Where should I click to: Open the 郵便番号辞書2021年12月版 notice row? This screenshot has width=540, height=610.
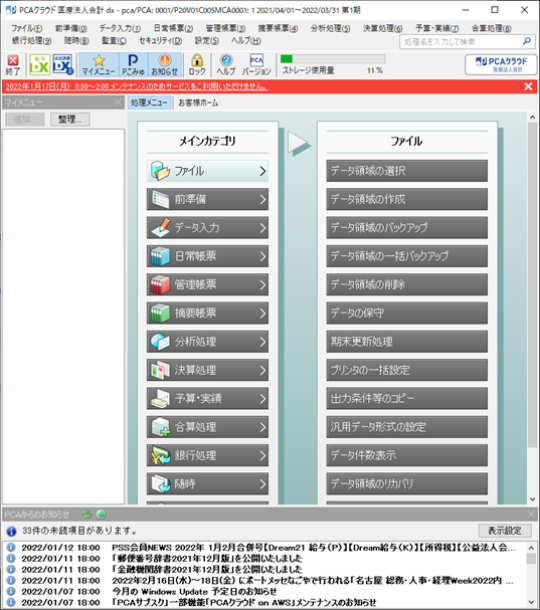265,558
